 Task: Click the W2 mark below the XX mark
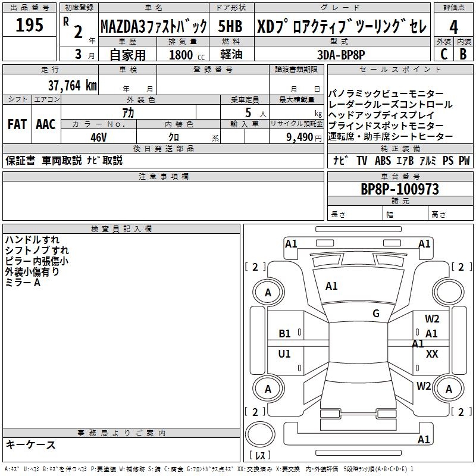point(424,386)
